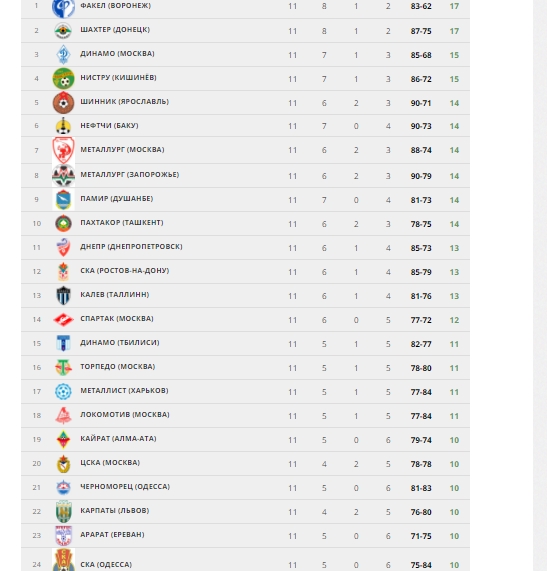Open the Пахтакор (Ташкент) team link
The width and height of the screenshot is (547, 571).
coord(122,223)
